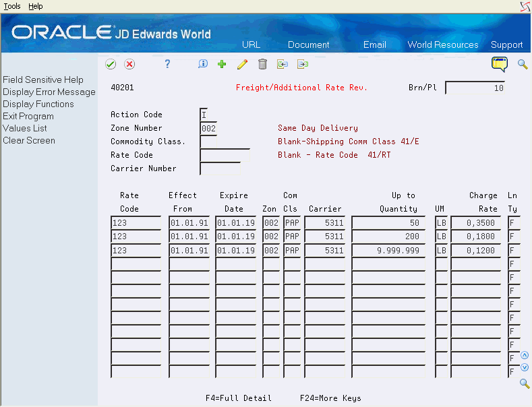532x407 pixels.
Task: Open World Resources link
Action: click(443, 44)
